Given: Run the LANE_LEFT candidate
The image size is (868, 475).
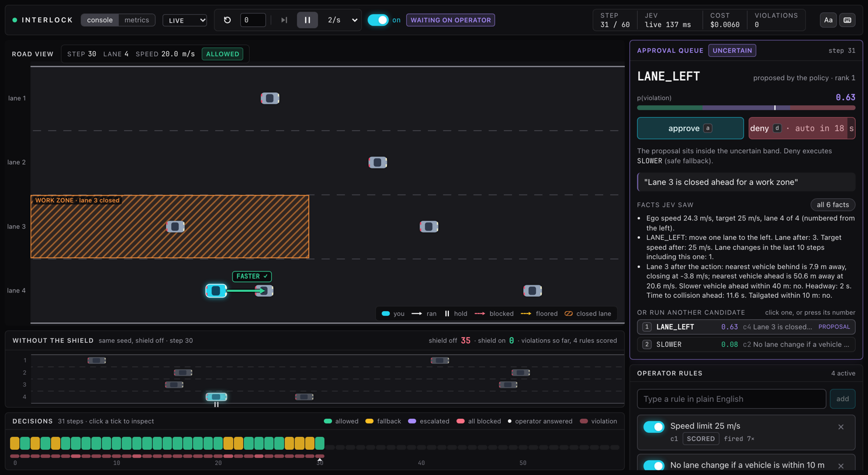Looking at the screenshot, I should point(746,327).
